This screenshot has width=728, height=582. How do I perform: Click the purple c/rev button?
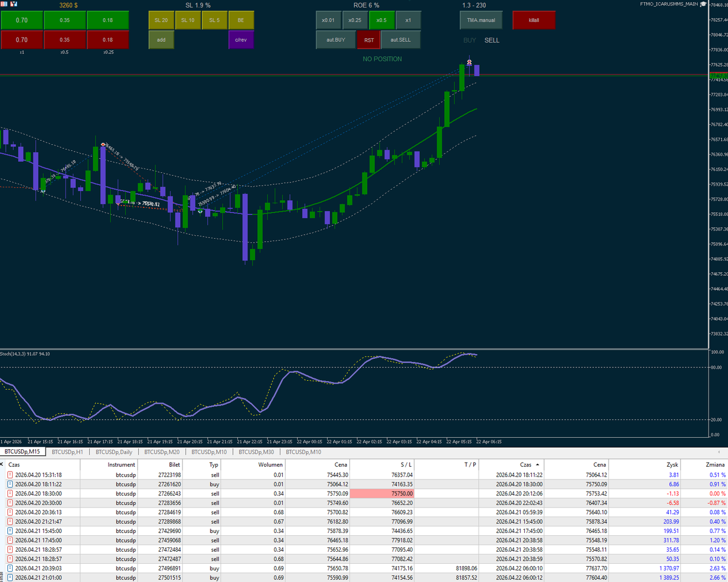(241, 39)
